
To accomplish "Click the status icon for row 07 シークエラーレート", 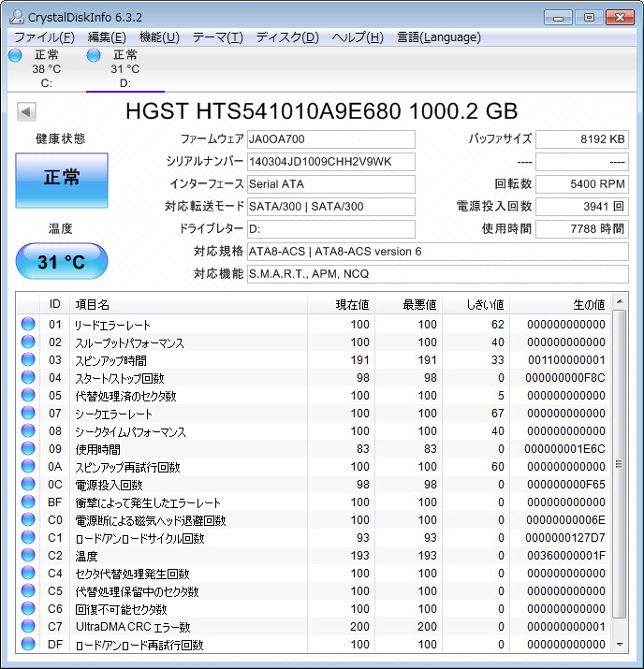I will click(28, 414).
